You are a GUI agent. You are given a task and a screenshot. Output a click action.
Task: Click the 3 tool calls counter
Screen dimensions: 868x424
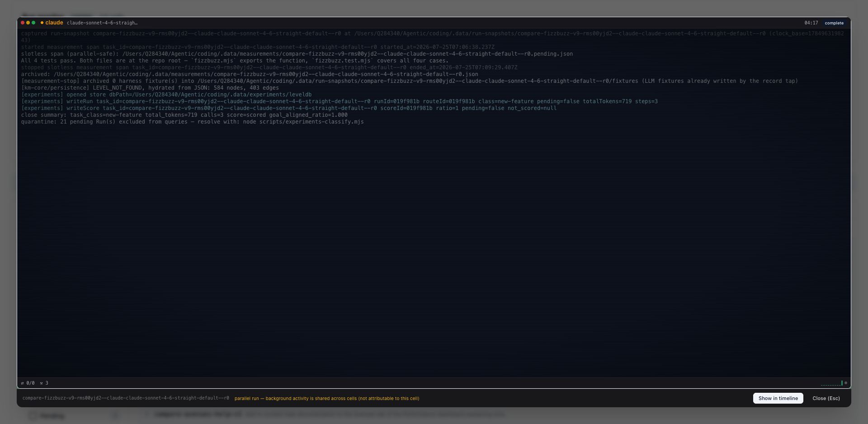tap(44, 383)
